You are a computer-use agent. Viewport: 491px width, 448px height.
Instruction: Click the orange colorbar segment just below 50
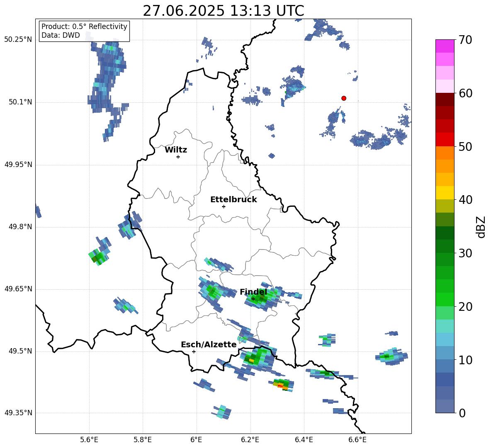point(445,153)
